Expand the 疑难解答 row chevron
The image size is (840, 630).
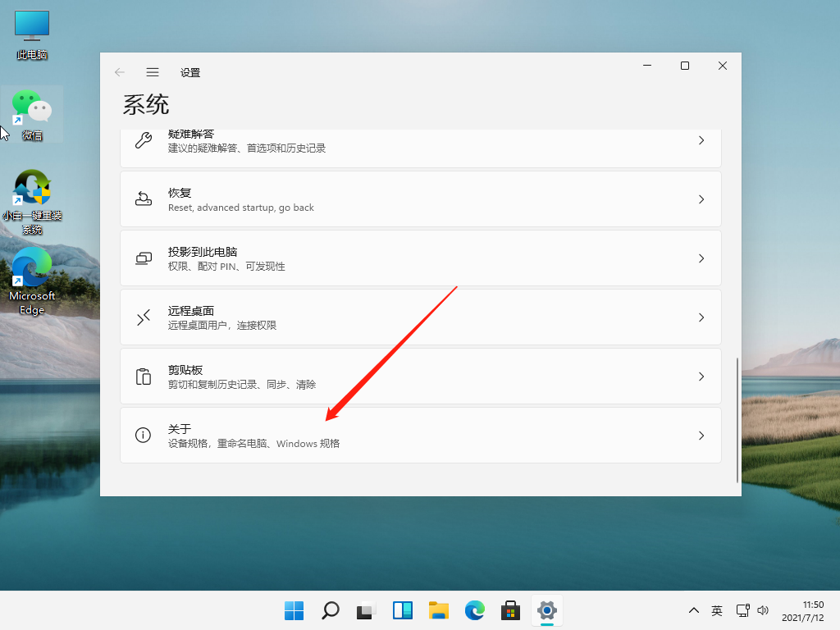[x=701, y=140]
